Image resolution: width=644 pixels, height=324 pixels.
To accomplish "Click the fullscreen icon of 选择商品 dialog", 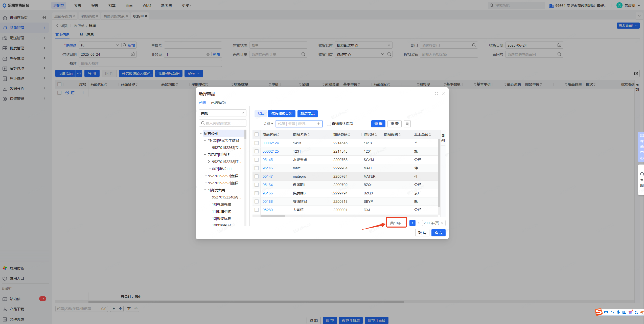I will click(436, 93).
